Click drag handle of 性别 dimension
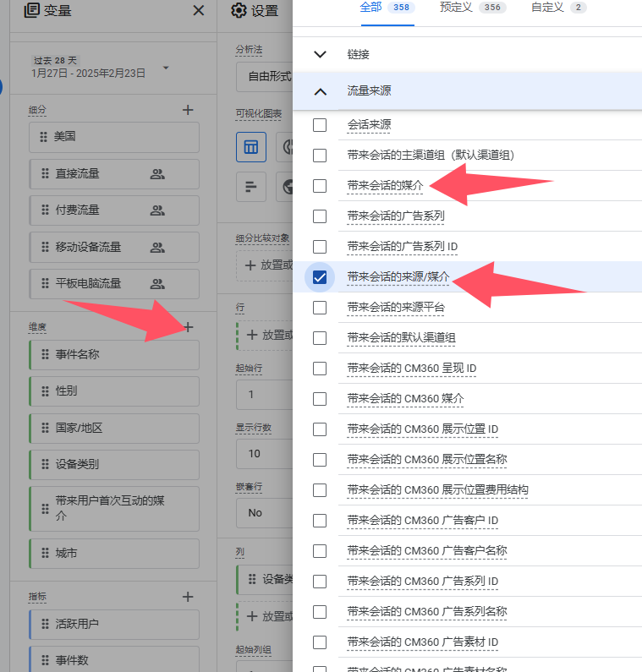642x672 pixels. (45, 391)
